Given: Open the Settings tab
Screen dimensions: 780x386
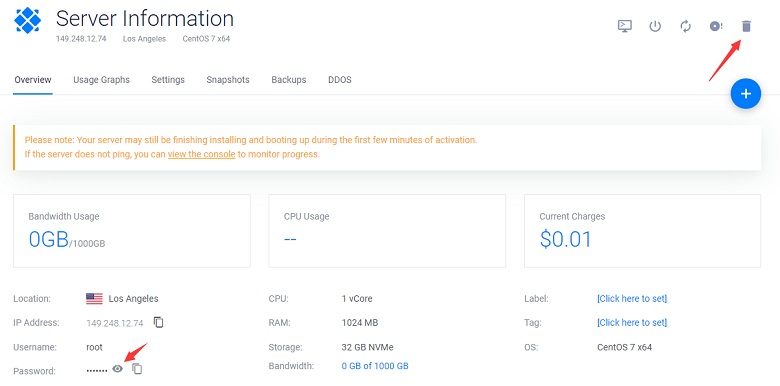Looking at the screenshot, I should tap(168, 80).
